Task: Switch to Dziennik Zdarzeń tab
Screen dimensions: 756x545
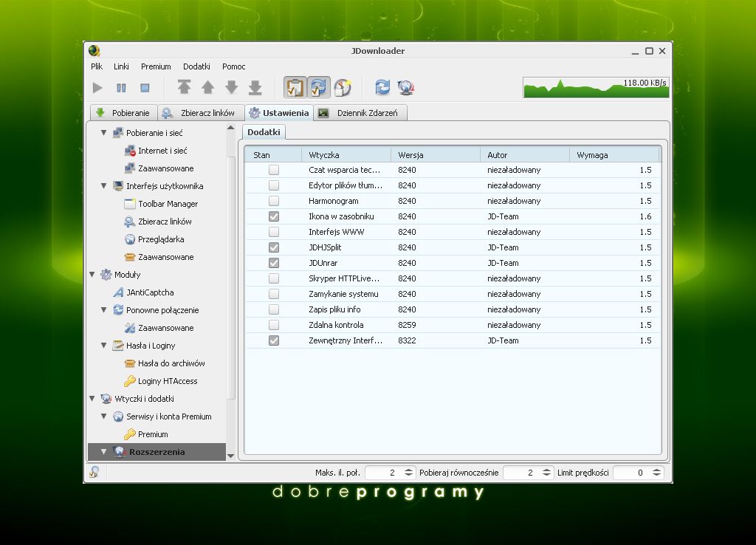Action: (360, 113)
